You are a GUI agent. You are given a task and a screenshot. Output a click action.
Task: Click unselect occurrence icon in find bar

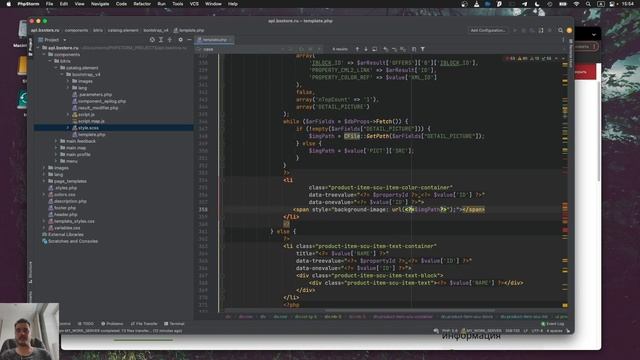[x=394, y=49]
